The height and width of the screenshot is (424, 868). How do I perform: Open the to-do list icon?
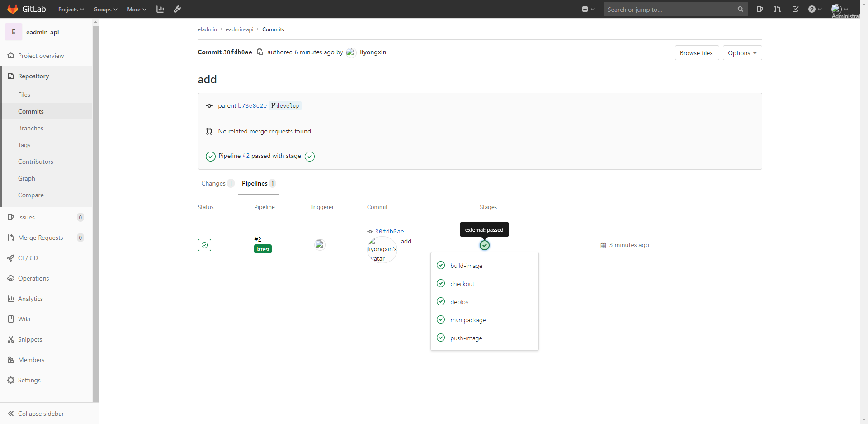795,9
